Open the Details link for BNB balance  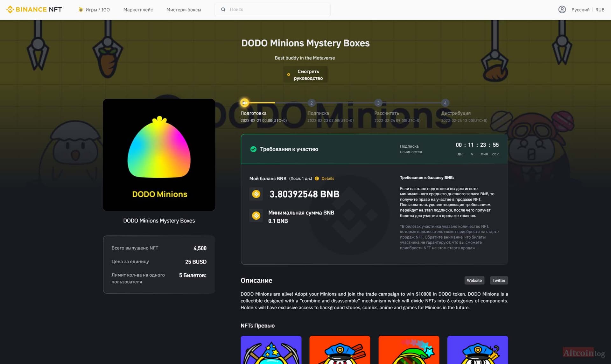point(328,178)
